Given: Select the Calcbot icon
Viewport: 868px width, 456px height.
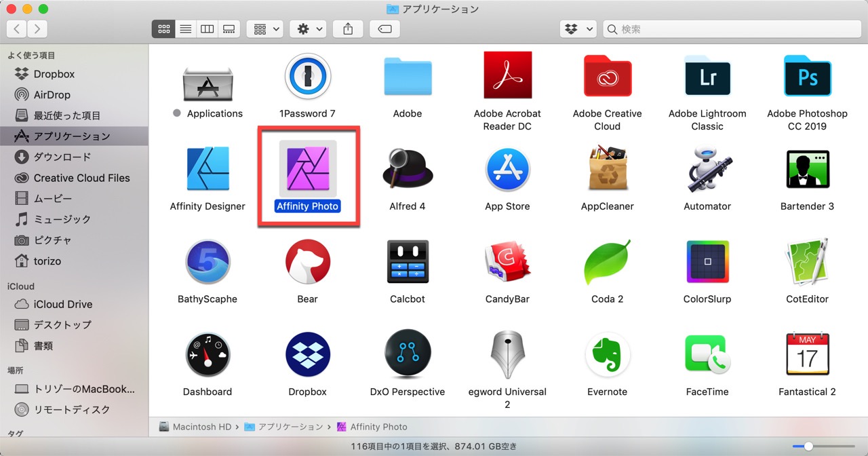Looking at the screenshot, I should point(408,261).
